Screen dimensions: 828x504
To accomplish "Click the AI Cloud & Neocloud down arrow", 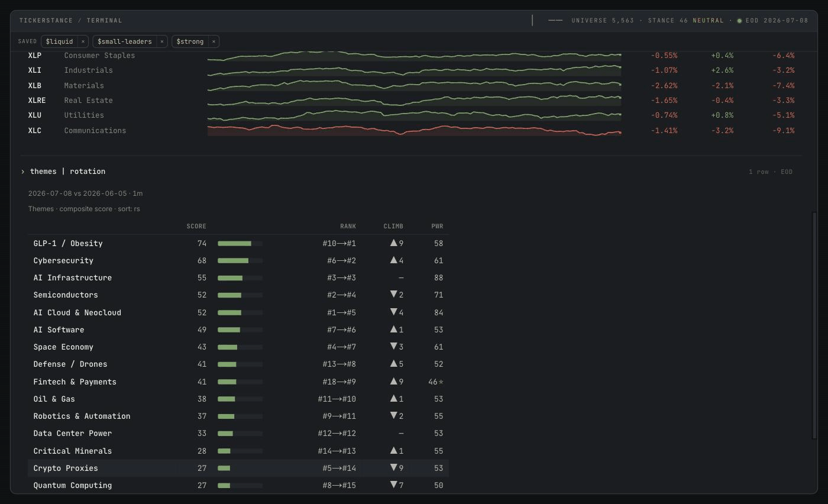I will click(393, 312).
